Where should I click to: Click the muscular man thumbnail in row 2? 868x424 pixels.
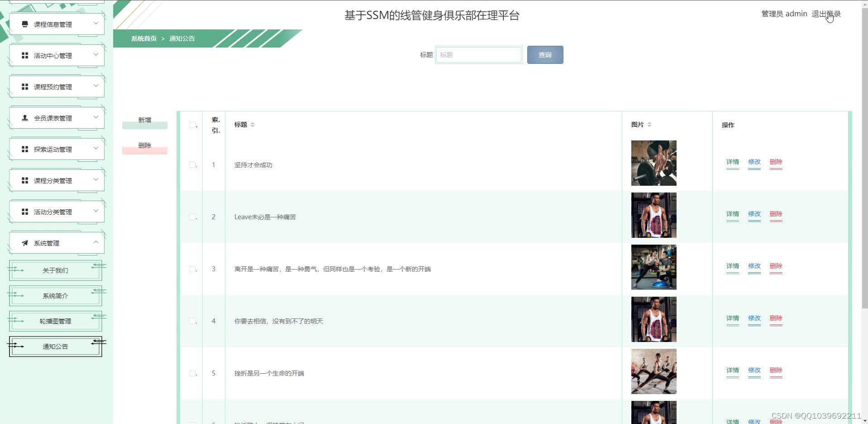[x=654, y=215]
